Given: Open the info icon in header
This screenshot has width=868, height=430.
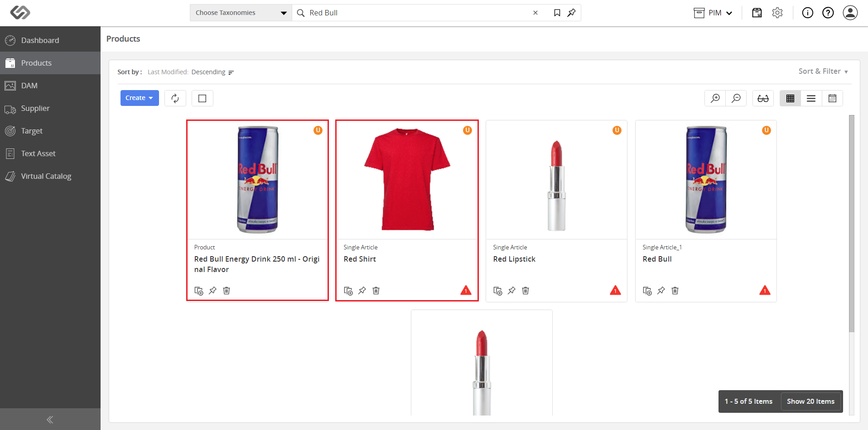Looking at the screenshot, I should point(808,13).
